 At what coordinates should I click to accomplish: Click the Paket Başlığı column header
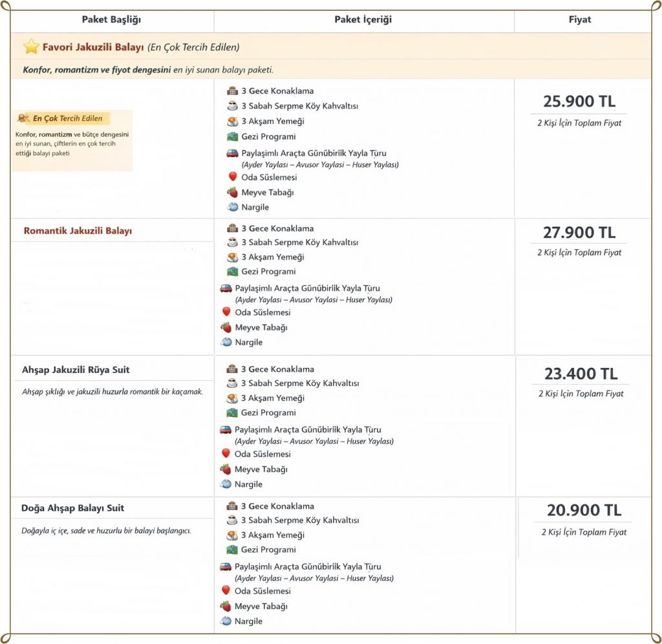pos(111,19)
